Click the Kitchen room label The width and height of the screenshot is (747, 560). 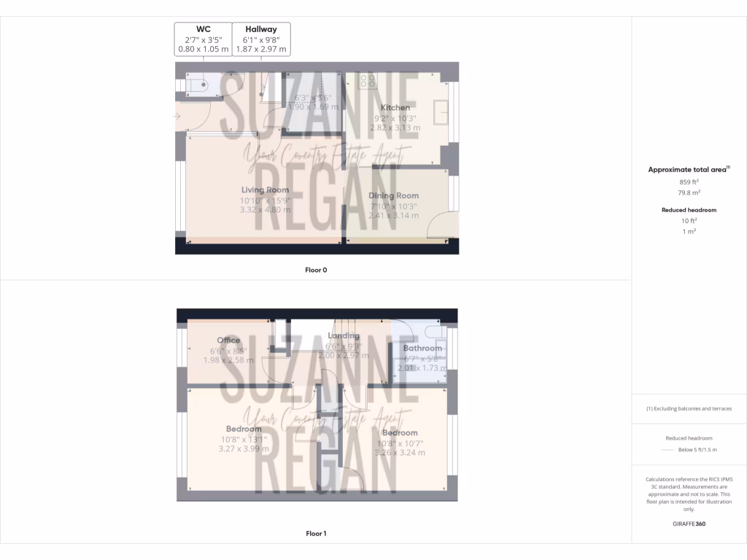[395, 108]
